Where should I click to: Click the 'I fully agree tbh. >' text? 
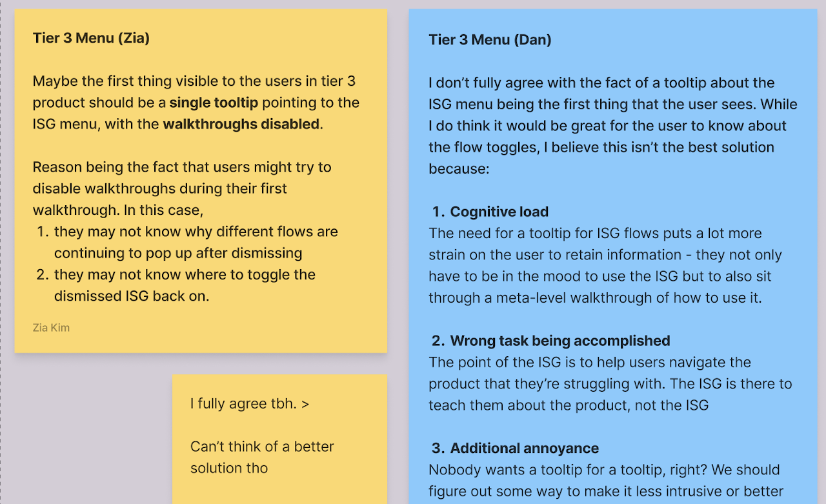[x=250, y=404]
